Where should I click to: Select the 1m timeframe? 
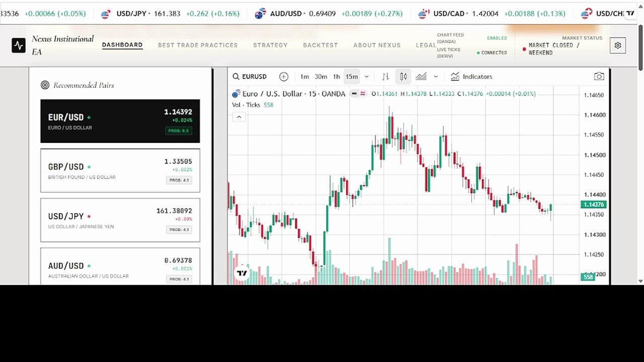click(304, 76)
